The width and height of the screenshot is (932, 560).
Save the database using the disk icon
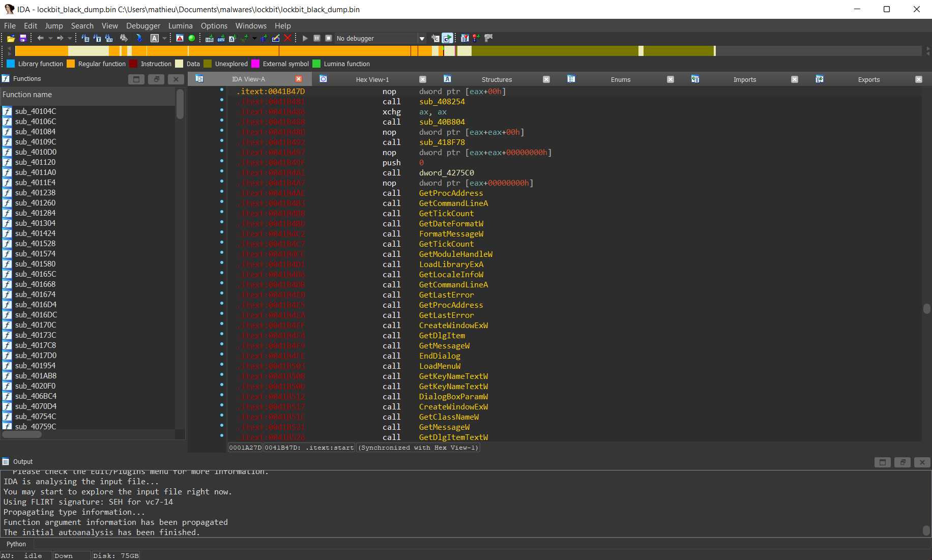tap(23, 38)
